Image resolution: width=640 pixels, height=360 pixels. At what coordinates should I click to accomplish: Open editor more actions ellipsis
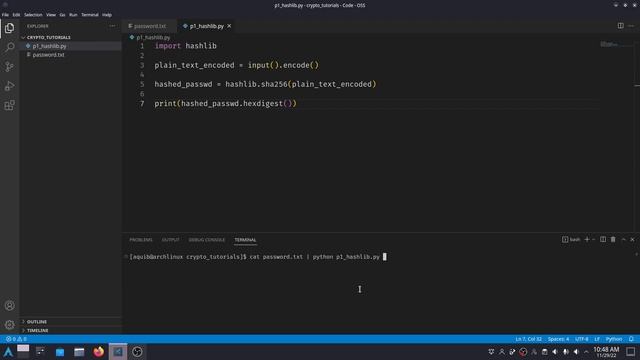pos(631,26)
